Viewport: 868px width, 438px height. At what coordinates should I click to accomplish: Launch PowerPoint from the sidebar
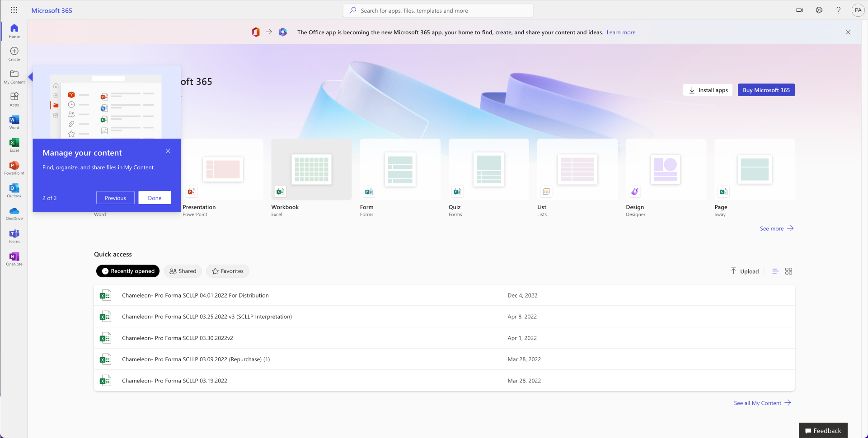pyautogui.click(x=14, y=168)
